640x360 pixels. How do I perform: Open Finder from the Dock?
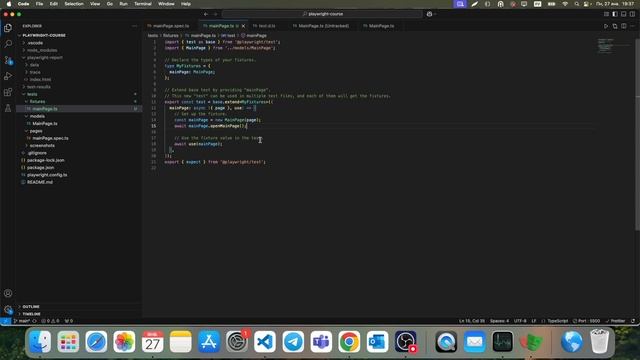pos(40,341)
